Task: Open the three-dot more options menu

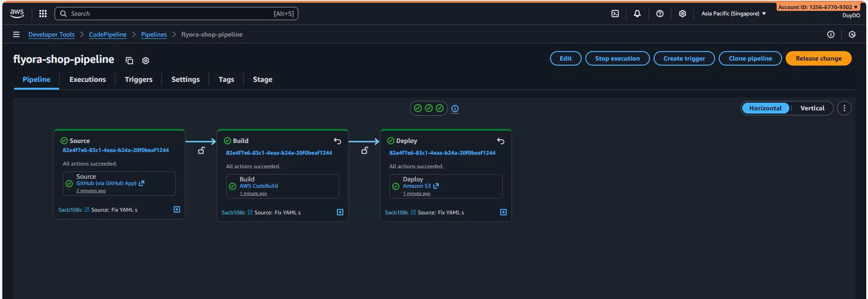Action: pyautogui.click(x=844, y=108)
